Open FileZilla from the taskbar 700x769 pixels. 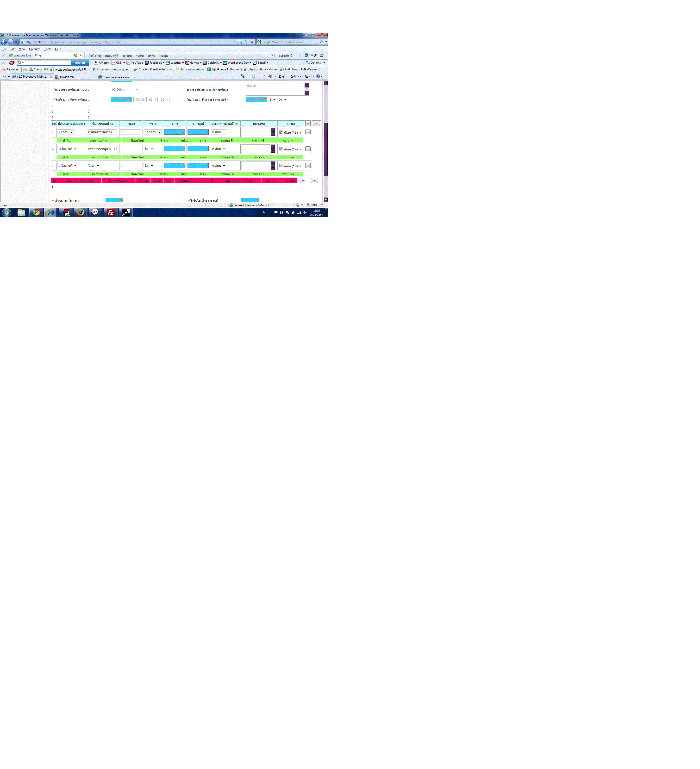(111, 212)
